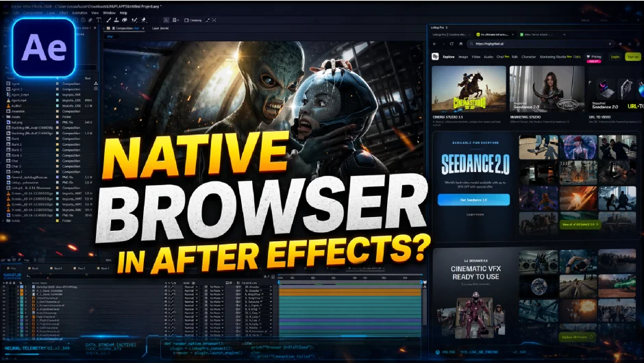The height and width of the screenshot is (363, 644).
Task: Open the Pricing link
Action: click(x=594, y=57)
